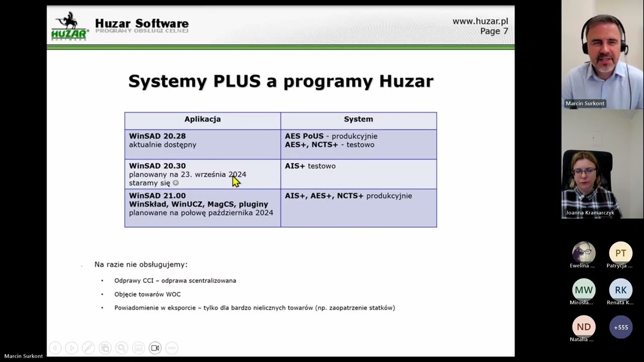Click Odprawy CCI bullet point
Viewport: 644px width, 362px height.
pos(175,281)
